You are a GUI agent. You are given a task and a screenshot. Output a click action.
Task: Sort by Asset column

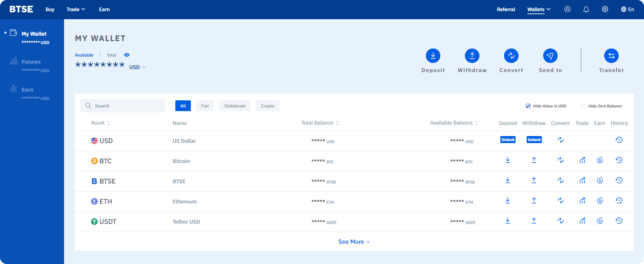100,123
